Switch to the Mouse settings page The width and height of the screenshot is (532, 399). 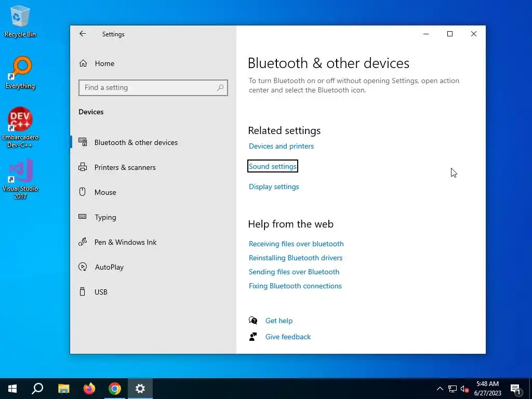pos(153,192)
